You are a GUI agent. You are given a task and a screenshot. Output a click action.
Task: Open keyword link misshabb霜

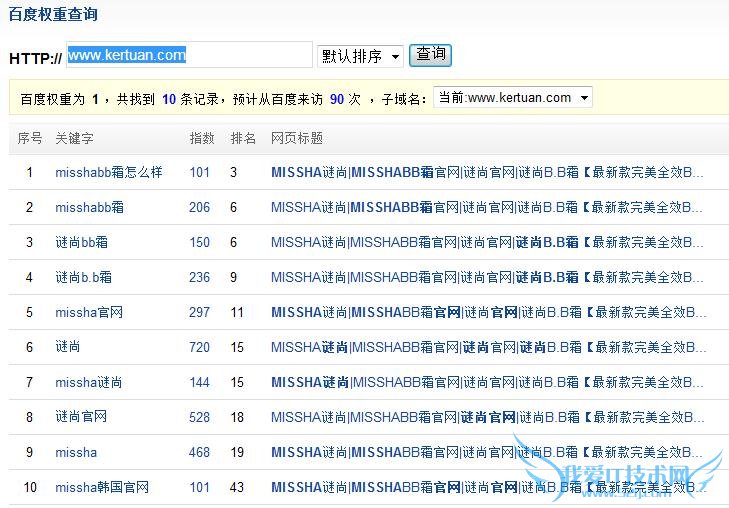coord(89,207)
